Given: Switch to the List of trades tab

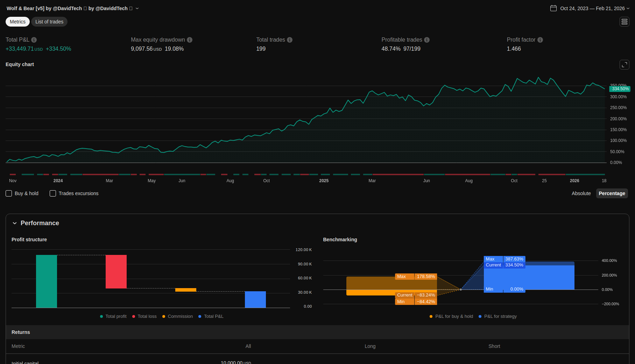Looking at the screenshot, I should click(x=49, y=22).
